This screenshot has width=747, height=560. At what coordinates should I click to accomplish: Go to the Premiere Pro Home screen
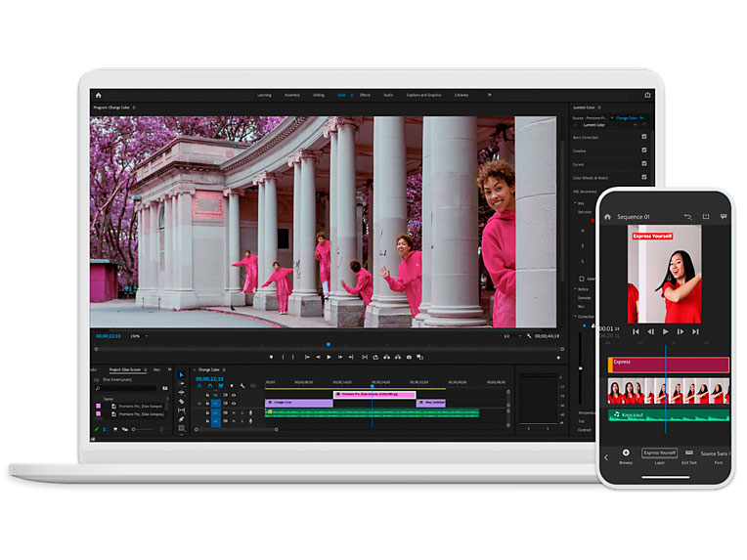98,95
